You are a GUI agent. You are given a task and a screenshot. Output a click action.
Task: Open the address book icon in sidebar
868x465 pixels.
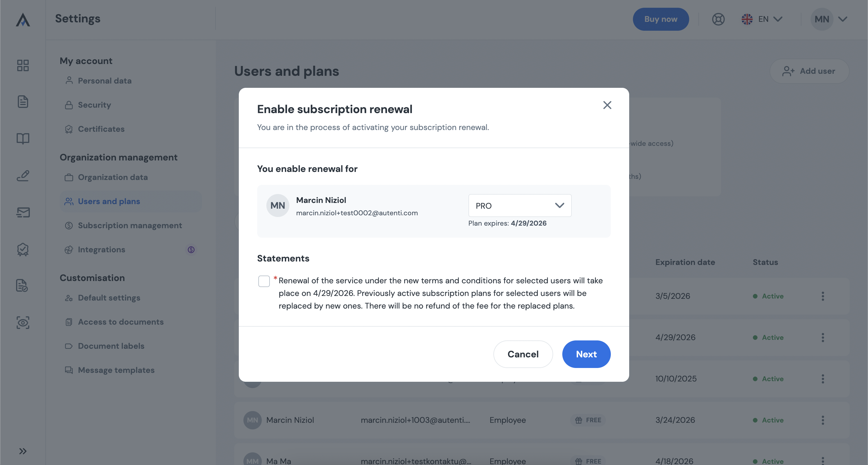(23, 138)
